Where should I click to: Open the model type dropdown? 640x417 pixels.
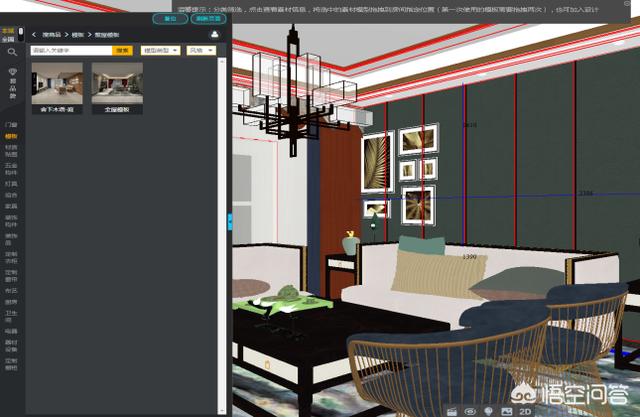click(161, 49)
